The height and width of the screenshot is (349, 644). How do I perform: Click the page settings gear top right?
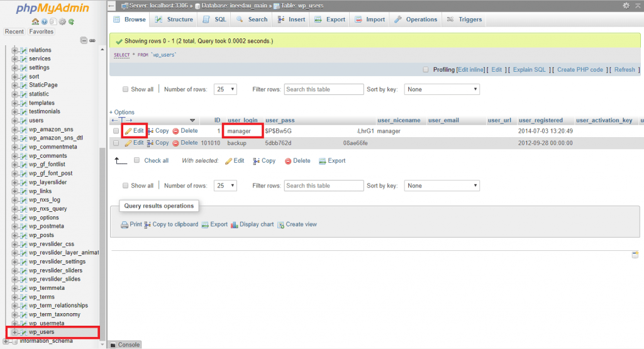pos(626,6)
